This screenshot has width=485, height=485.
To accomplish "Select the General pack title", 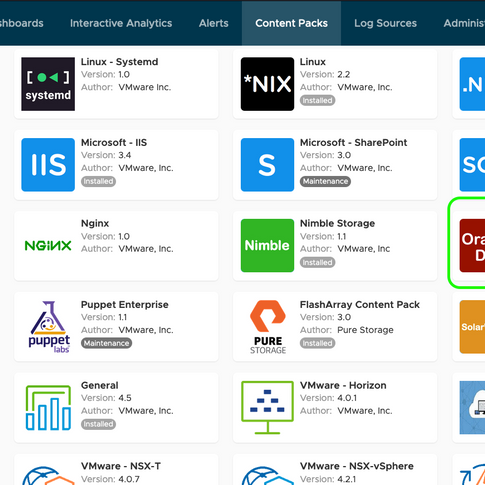I will tap(100, 385).
